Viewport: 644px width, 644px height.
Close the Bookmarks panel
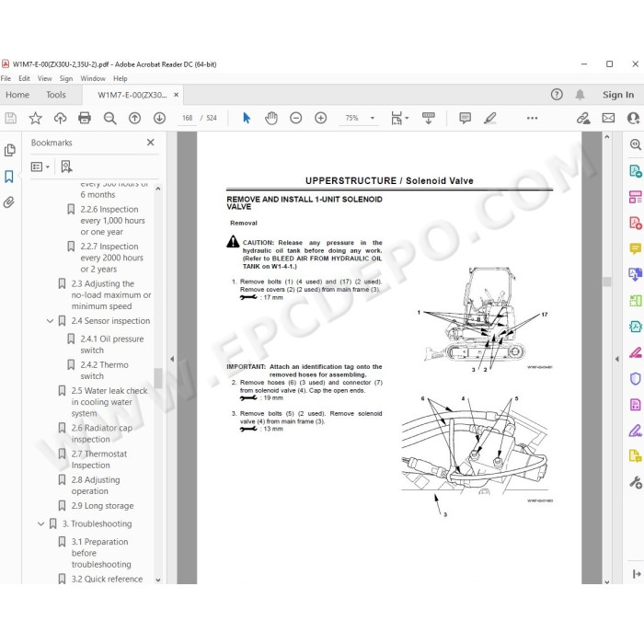click(150, 143)
